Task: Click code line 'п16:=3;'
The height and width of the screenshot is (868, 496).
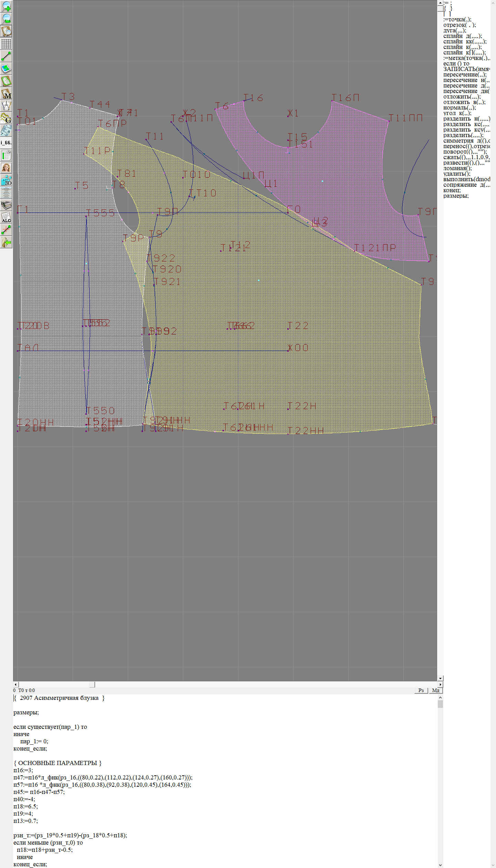Action: 23,770
